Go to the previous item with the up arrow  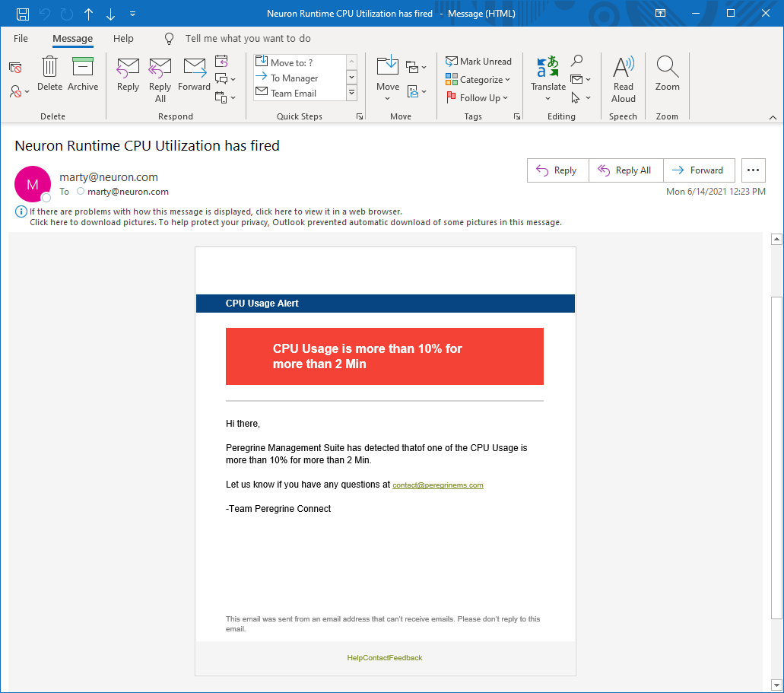(88, 14)
